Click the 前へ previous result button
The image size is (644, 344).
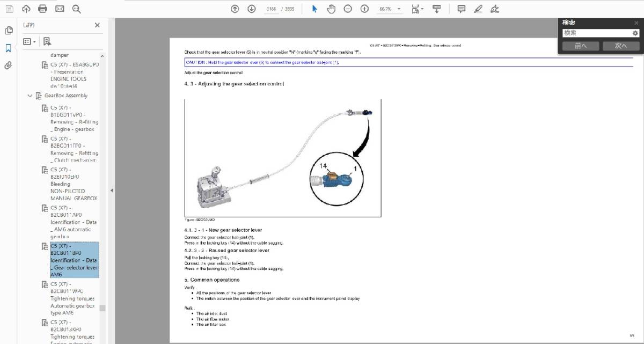click(581, 46)
